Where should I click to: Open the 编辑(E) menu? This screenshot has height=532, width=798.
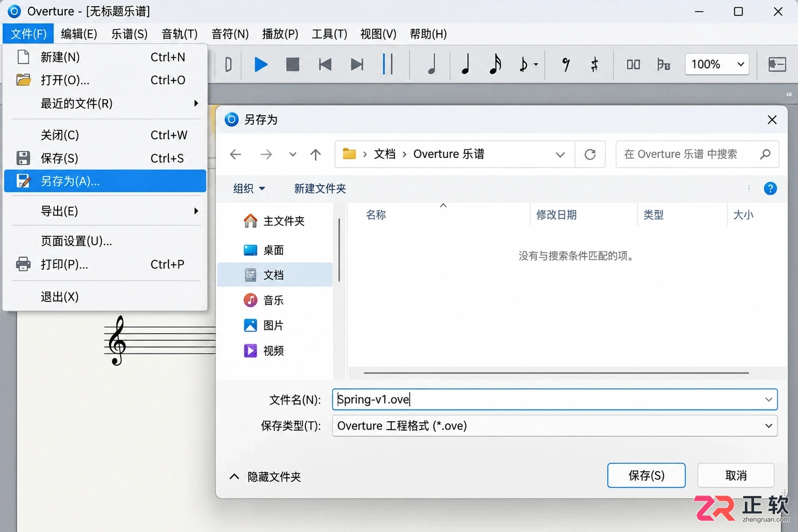pyautogui.click(x=79, y=34)
